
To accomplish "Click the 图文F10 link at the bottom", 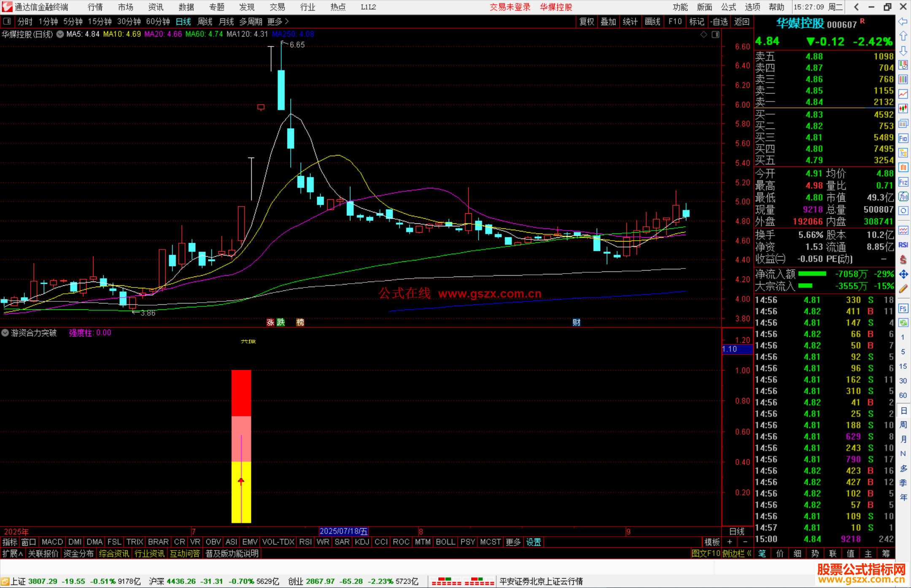I will (x=706, y=553).
